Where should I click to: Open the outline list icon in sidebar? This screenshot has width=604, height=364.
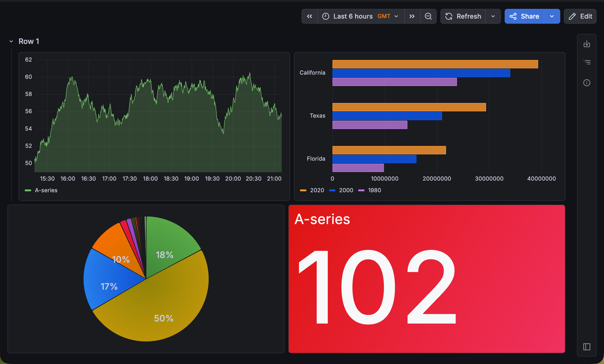(587, 63)
